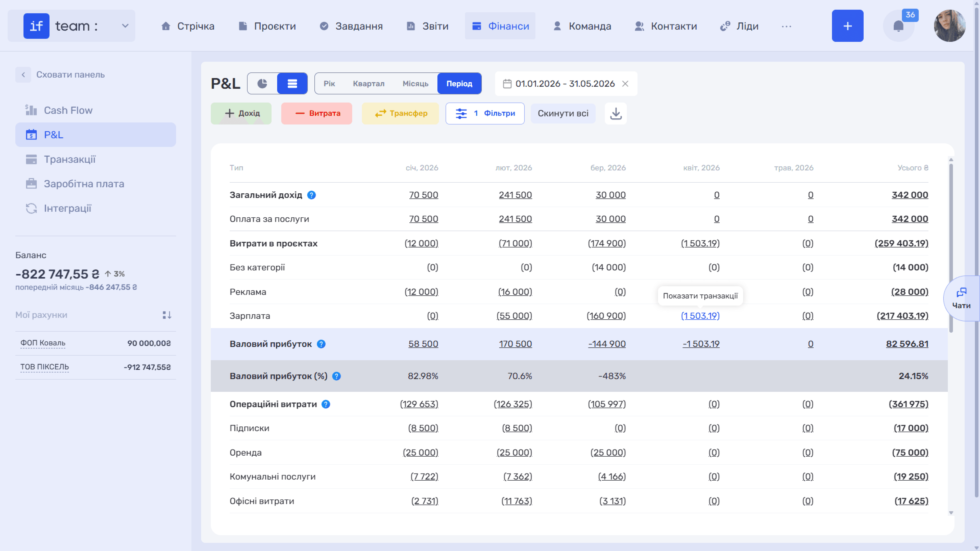Select the Місяць period tab
980x551 pixels.
point(415,83)
